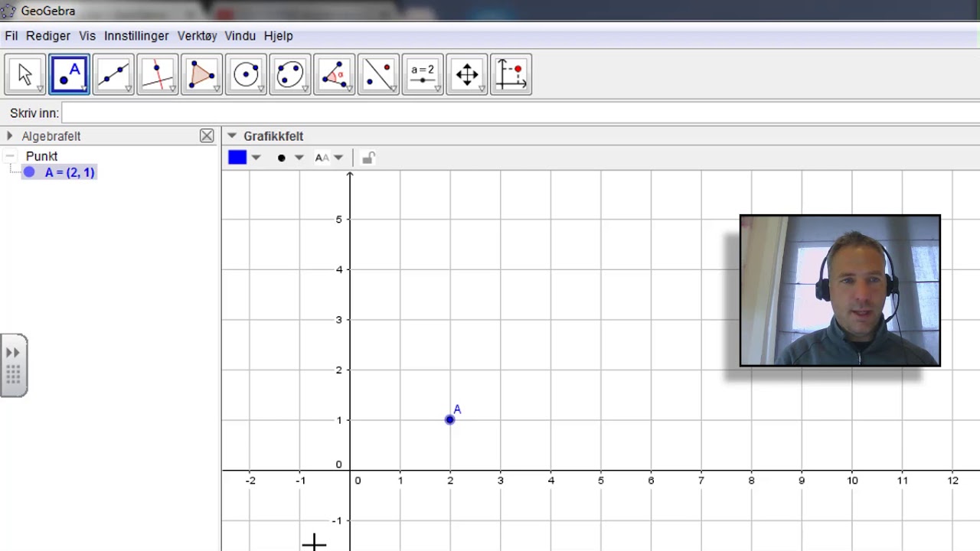This screenshot has width=980, height=551.
Task: Click the Grafikkfelt panel title
Action: pyautogui.click(x=273, y=136)
